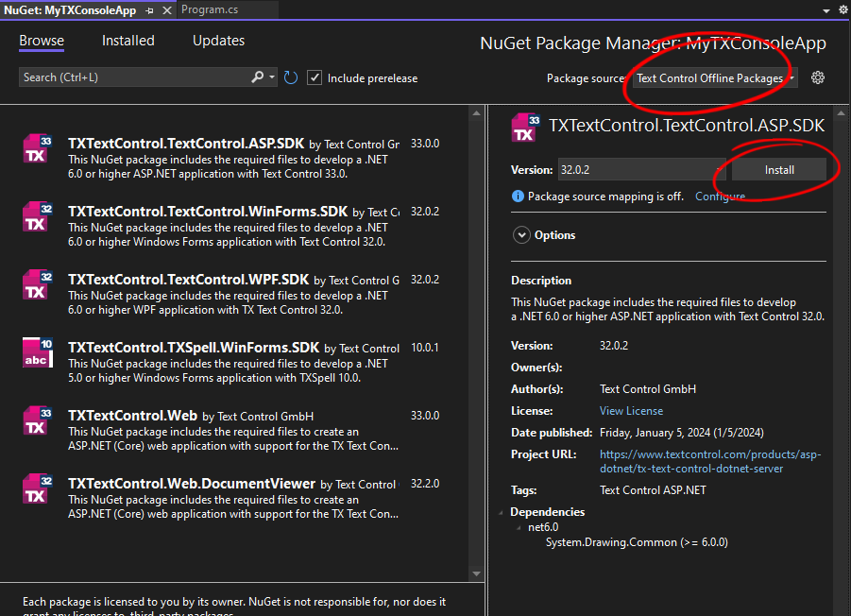Click the refresh package list icon

click(291, 78)
